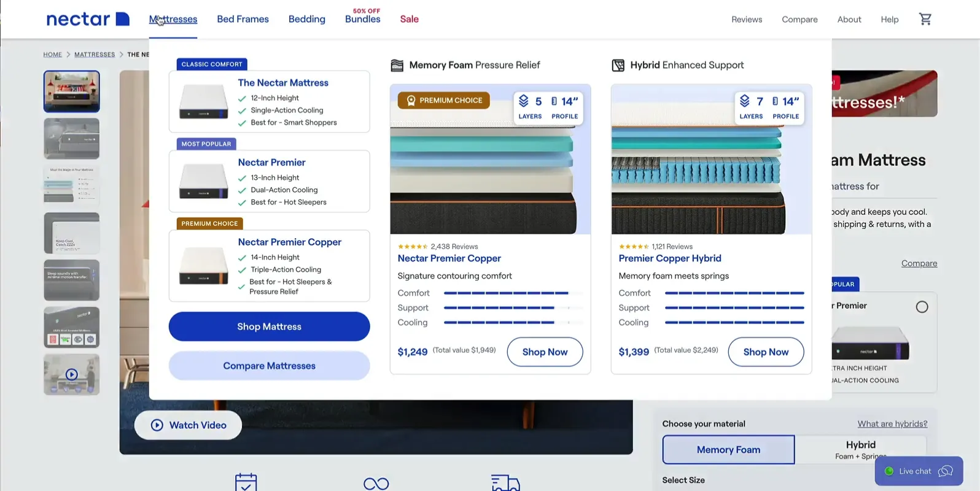Click the Premier Copper Hybrid layers image
980x491 pixels.
click(x=711, y=159)
